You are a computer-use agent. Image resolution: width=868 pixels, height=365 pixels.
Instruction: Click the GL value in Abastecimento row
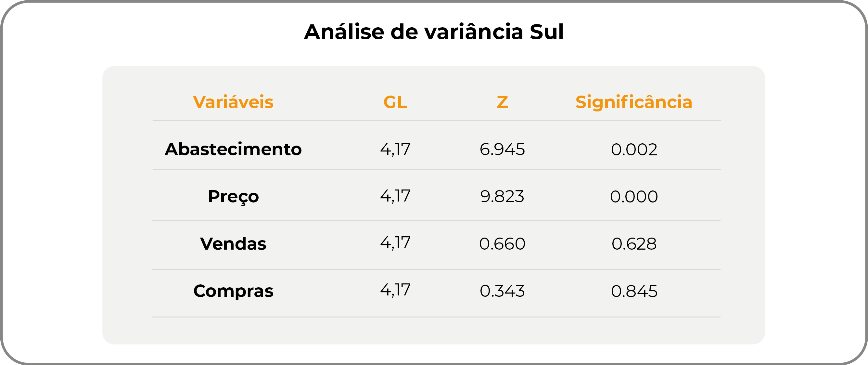pos(395,149)
